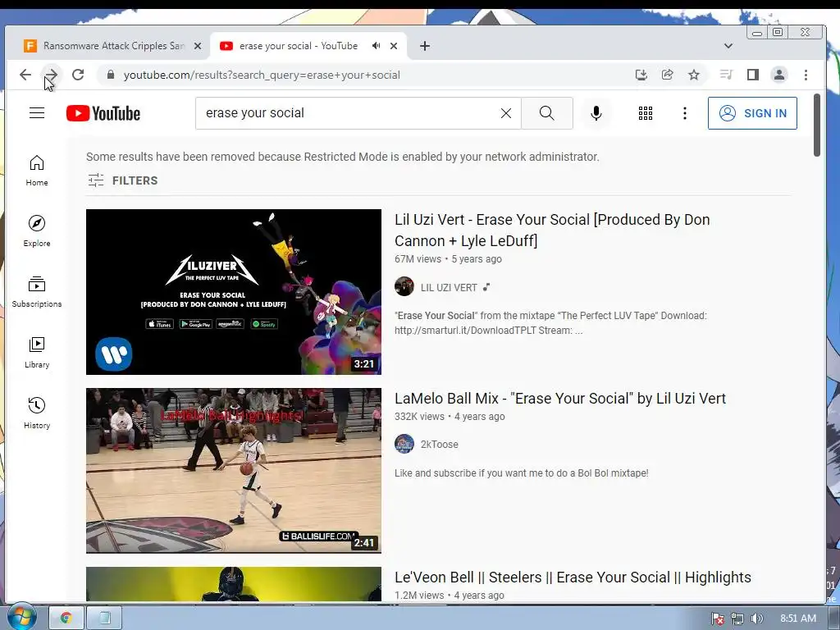840x630 pixels.
Task: Clear search query with X
Action: pyautogui.click(x=505, y=113)
